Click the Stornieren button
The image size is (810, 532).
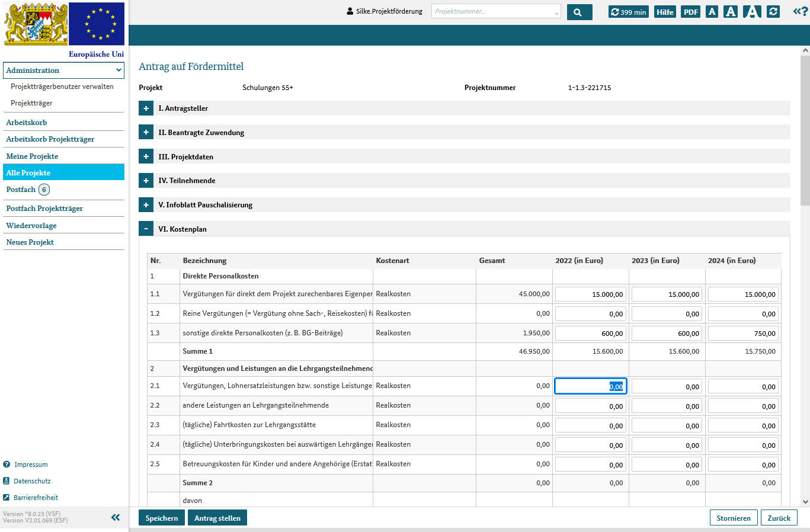click(734, 518)
